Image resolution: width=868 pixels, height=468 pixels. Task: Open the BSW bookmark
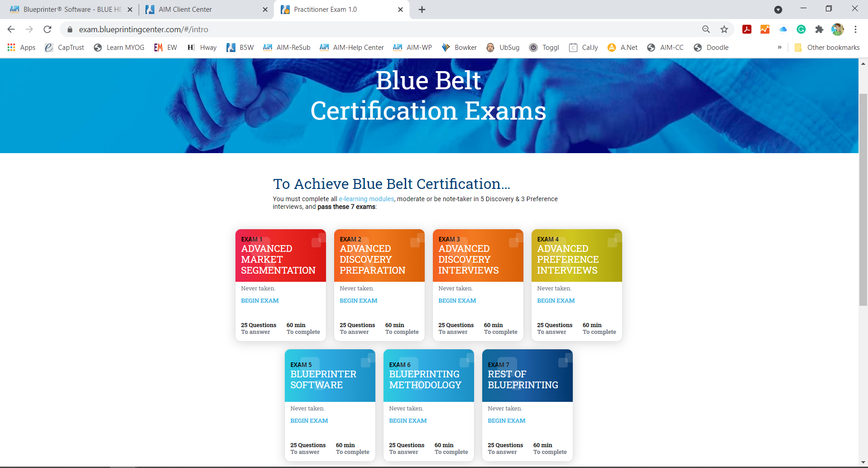pos(240,48)
